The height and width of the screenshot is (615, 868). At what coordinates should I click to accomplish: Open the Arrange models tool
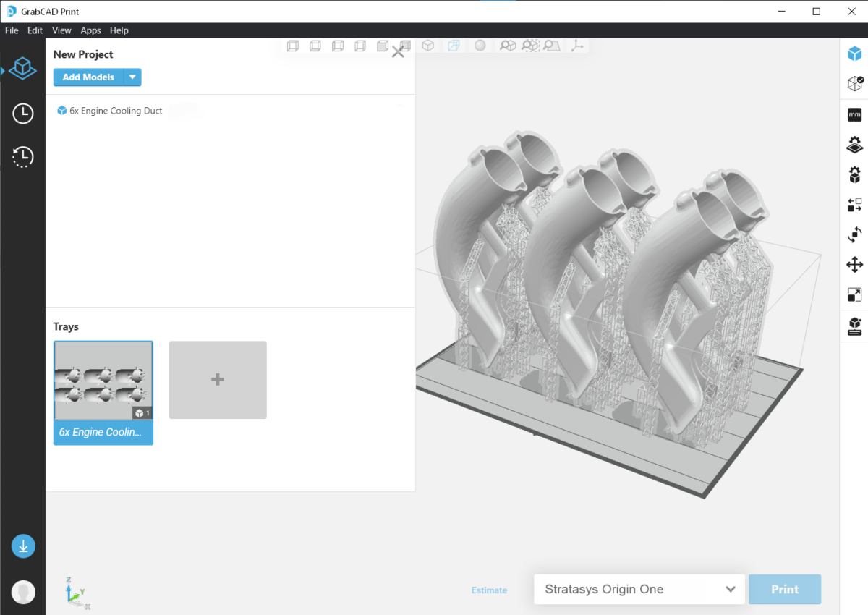click(854, 204)
